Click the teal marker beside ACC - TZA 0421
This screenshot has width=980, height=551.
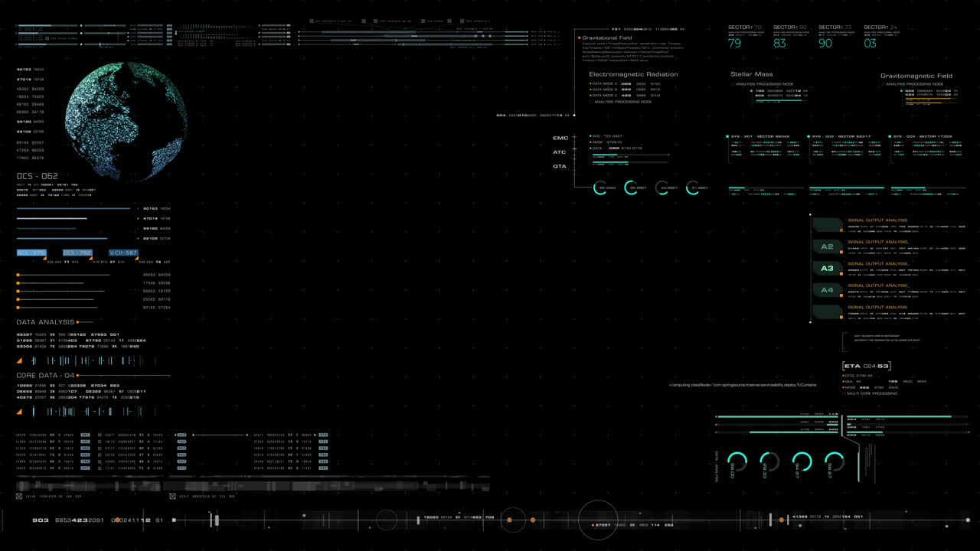tap(590, 135)
